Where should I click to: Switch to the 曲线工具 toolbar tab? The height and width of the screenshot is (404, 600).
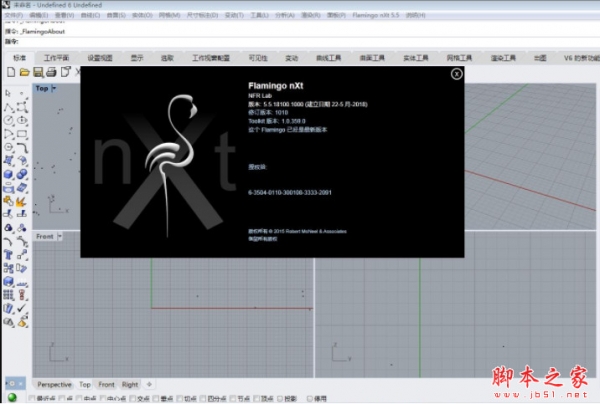click(328, 58)
